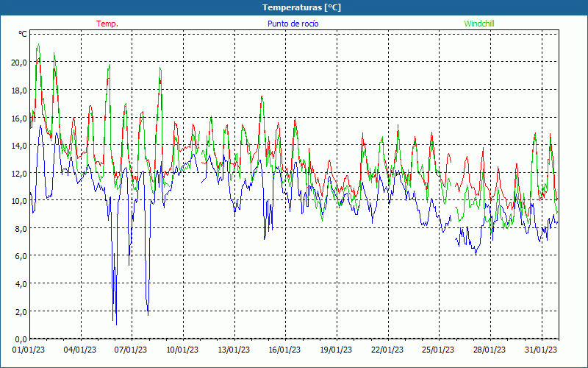This screenshot has height=368, width=588.
Task: Click the 12,0 y-axis value
Action: pos(19,173)
